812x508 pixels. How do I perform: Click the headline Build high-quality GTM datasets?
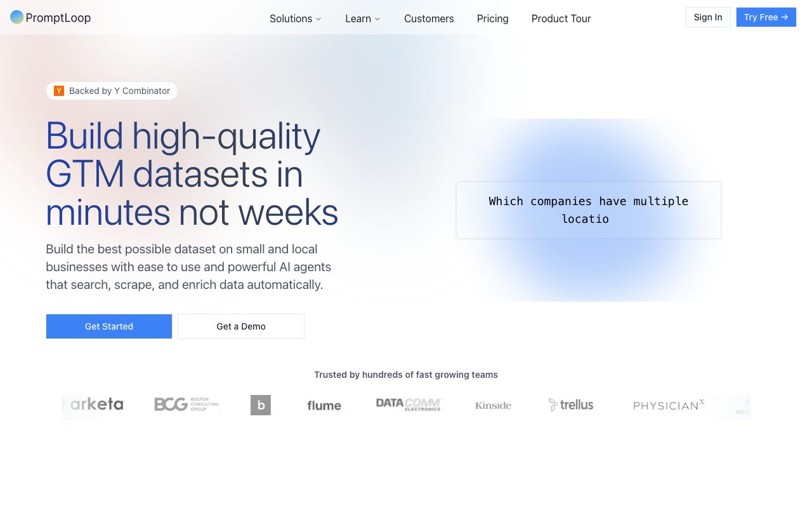point(192,173)
